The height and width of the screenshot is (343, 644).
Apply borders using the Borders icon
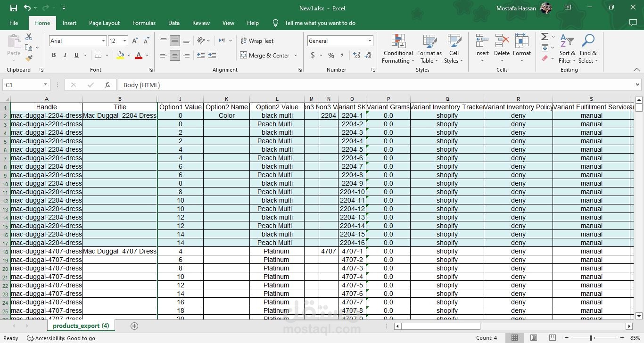97,55
